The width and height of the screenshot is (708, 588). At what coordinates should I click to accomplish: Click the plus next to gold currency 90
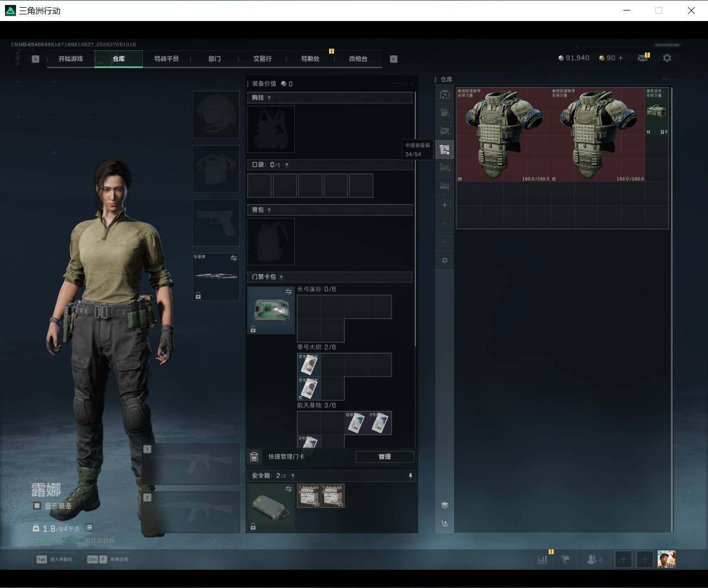pyautogui.click(x=621, y=58)
